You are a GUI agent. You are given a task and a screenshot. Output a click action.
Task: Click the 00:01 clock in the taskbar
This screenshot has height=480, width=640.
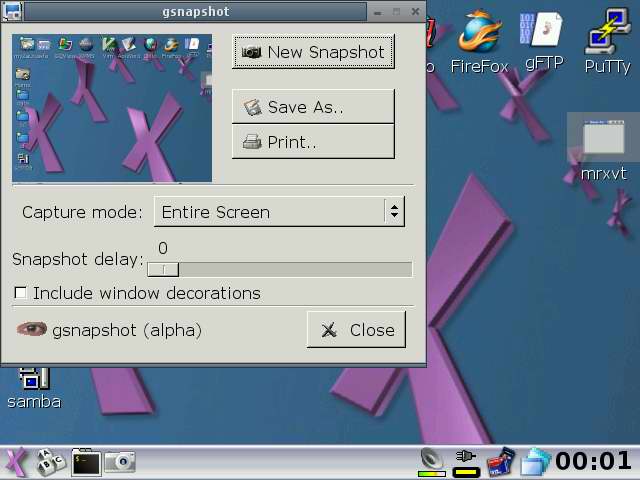point(593,461)
